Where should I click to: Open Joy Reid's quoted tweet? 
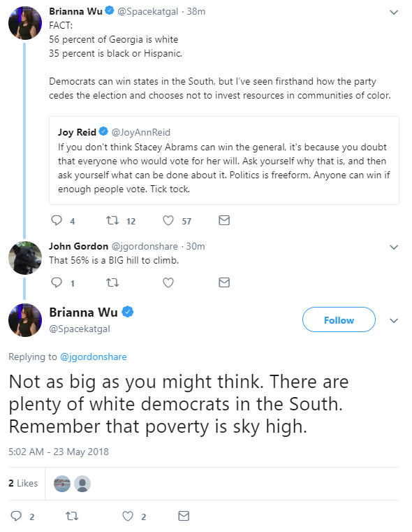click(x=224, y=161)
